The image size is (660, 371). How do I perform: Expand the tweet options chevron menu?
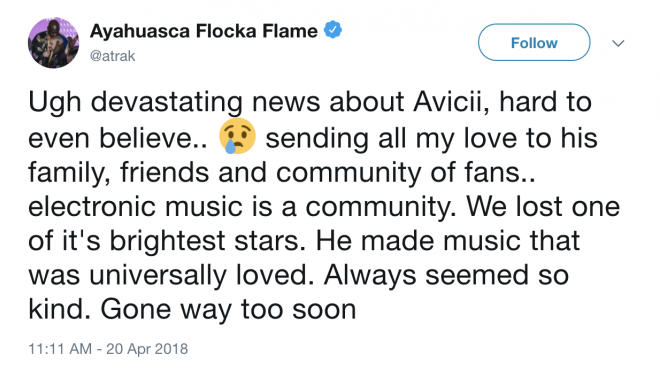(617, 43)
